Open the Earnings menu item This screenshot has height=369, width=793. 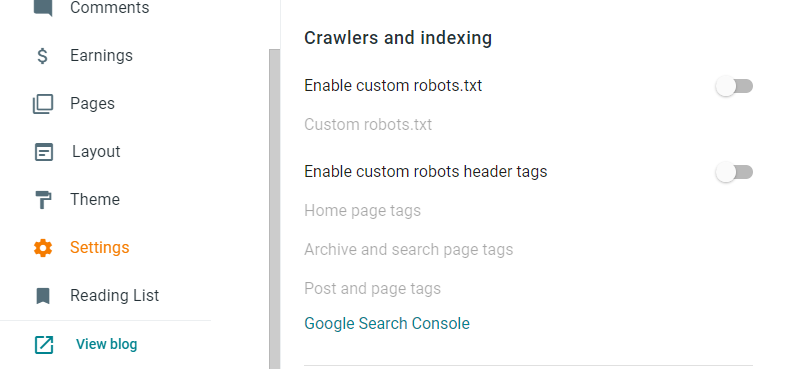click(101, 55)
